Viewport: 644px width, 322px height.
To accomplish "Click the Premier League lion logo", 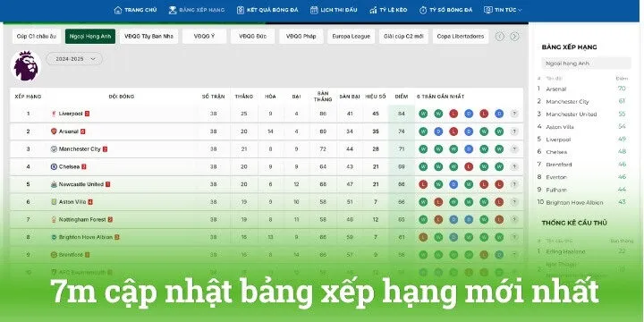I will pyautogui.click(x=26, y=65).
